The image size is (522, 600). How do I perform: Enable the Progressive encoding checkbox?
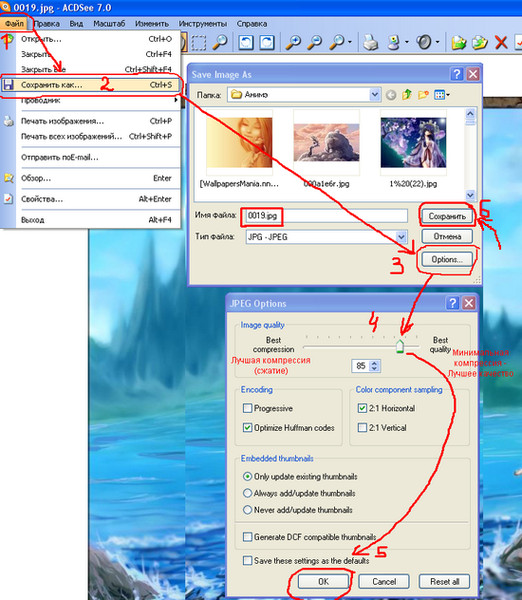tap(247, 408)
